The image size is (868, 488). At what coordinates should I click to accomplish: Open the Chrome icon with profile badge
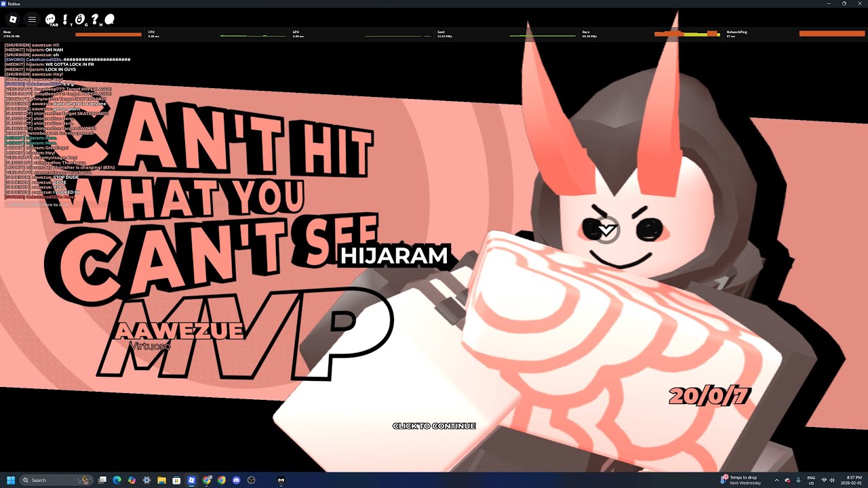(x=207, y=480)
